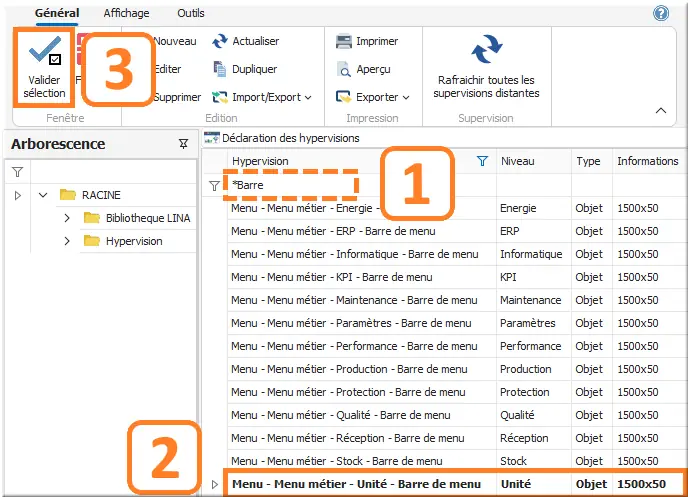Click the Actualiser button label
Image resolution: width=688 pixels, height=497 pixels.
coord(255,41)
